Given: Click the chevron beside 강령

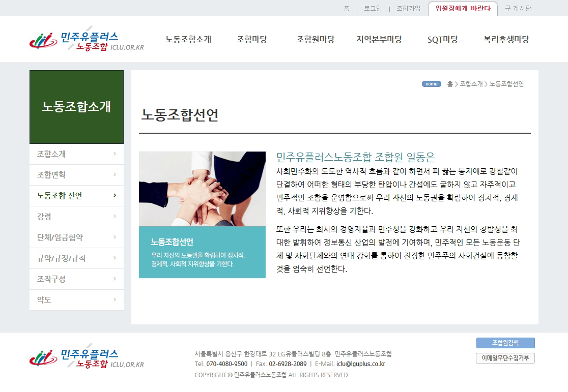Looking at the screenshot, I should 115,216.
